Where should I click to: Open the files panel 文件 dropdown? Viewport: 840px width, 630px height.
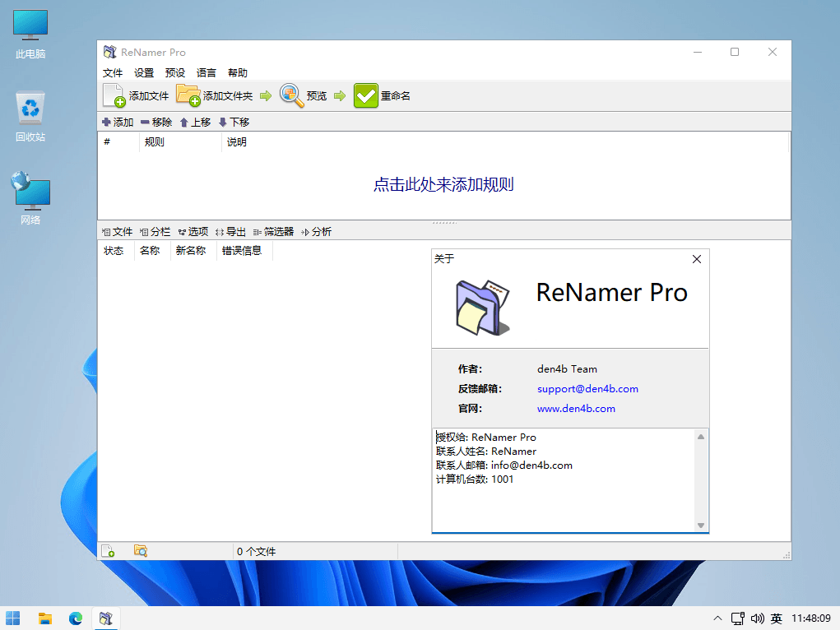tap(118, 231)
